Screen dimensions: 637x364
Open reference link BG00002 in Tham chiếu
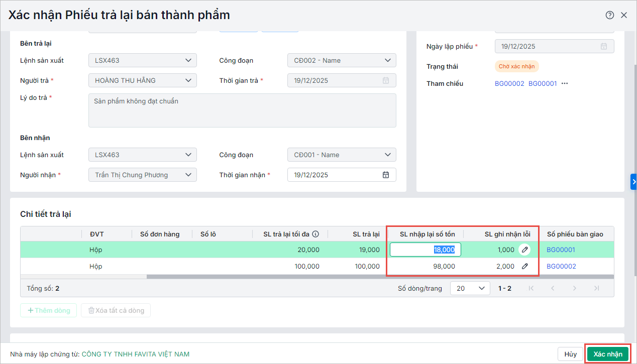(509, 83)
